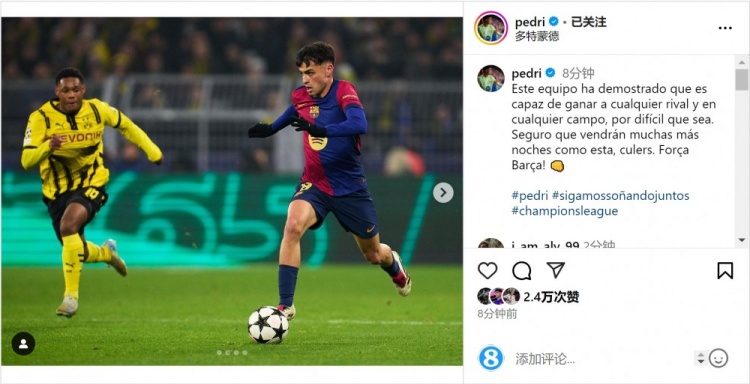Click the up/down stepper in the comment box
Viewport: 750px width, 384px height.
(701, 358)
